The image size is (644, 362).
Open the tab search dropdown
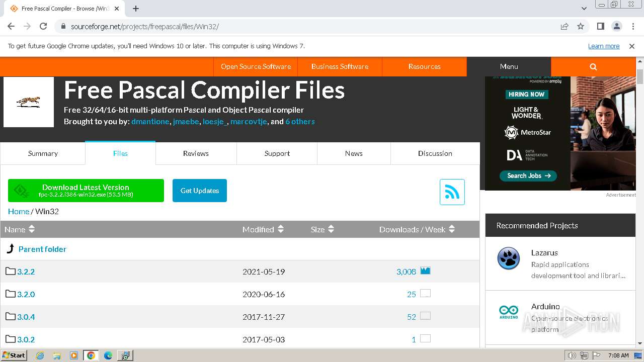(x=584, y=9)
